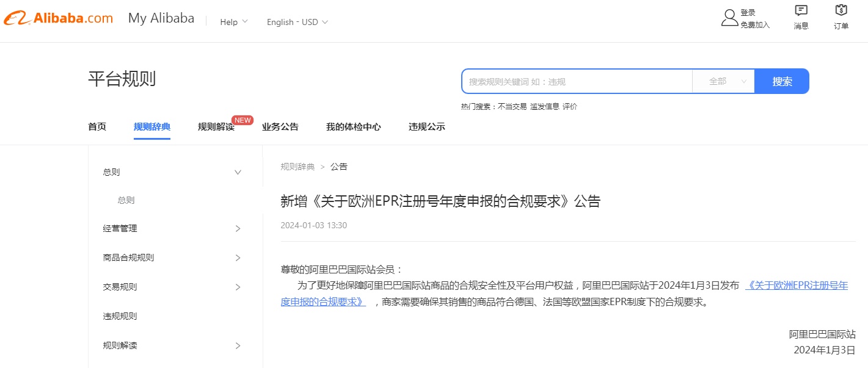
Task: Open the 我的体检中心 tab
Action: (354, 127)
